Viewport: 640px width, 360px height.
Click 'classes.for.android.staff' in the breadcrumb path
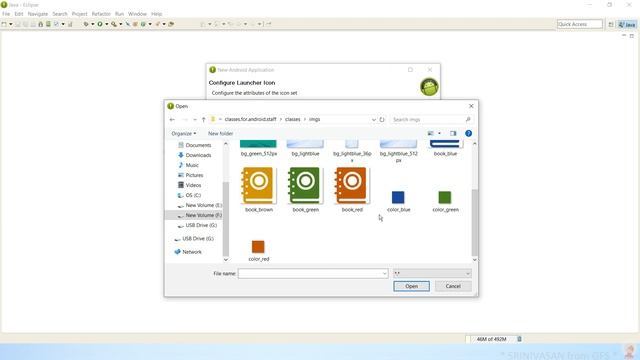(x=251, y=120)
